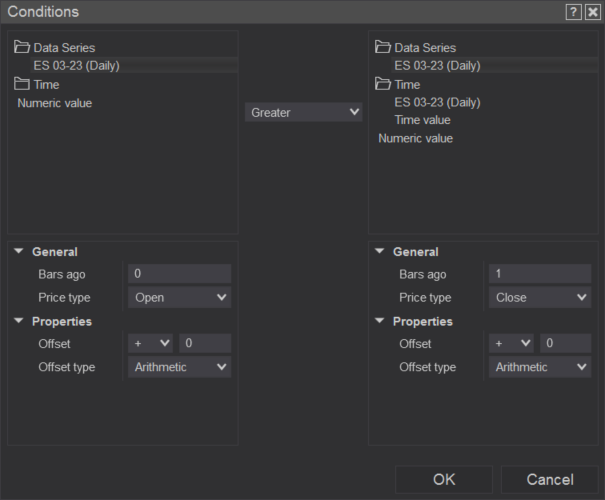Click the right Time folder label
The width and height of the screenshot is (605, 500).
407,84
